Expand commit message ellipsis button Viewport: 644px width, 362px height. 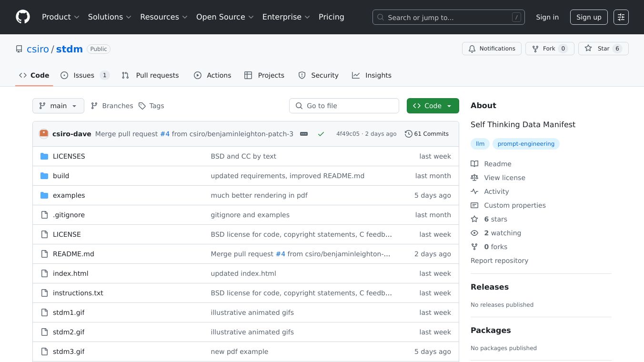tap(304, 134)
